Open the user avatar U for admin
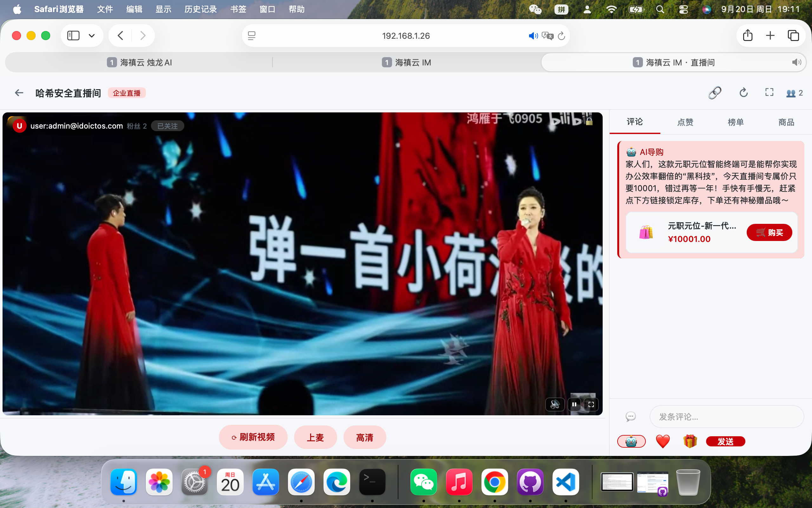This screenshot has width=812, height=508. click(19, 126)
